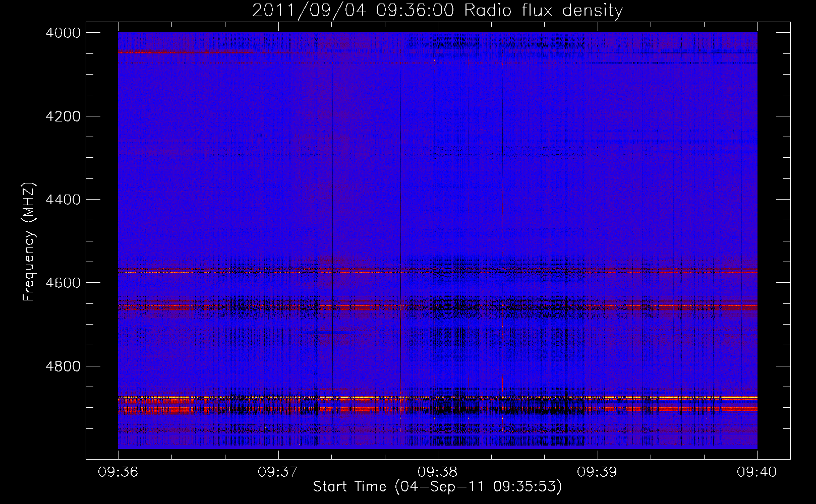This screenshot has height=504, width=816.
Task: Click the 09:38 time axis label
Action: 438,472
